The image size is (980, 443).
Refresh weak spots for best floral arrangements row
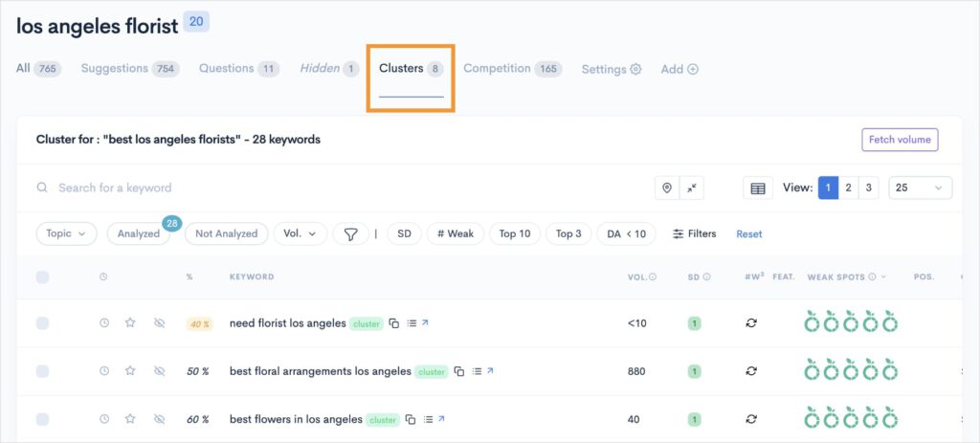751,371
